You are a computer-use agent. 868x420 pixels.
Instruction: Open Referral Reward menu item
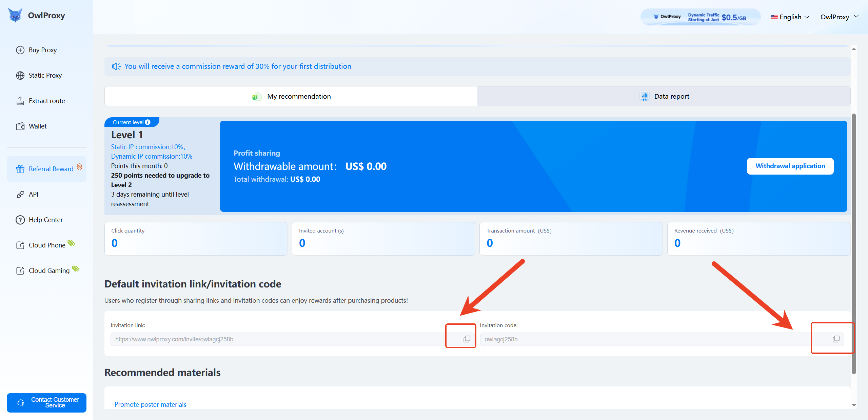46,169
